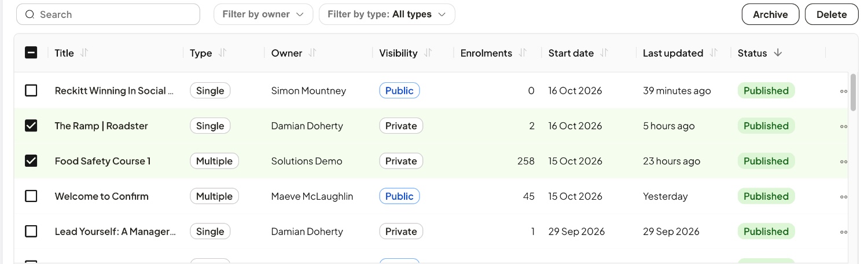Viewport: 868px width, 264px height.
Task: Toggle Status column descending sort arrow
Action: pyautogui.click(x=778, y=53)
